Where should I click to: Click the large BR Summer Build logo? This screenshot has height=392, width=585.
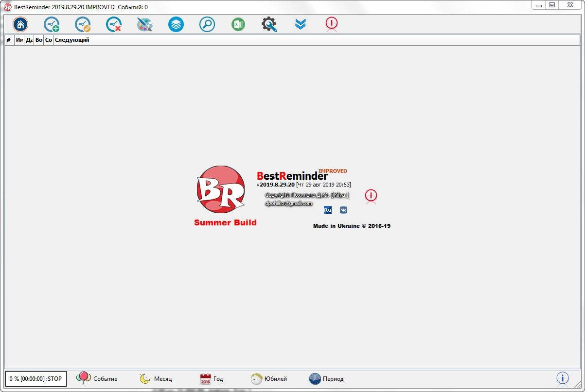(x=220, y=190)
